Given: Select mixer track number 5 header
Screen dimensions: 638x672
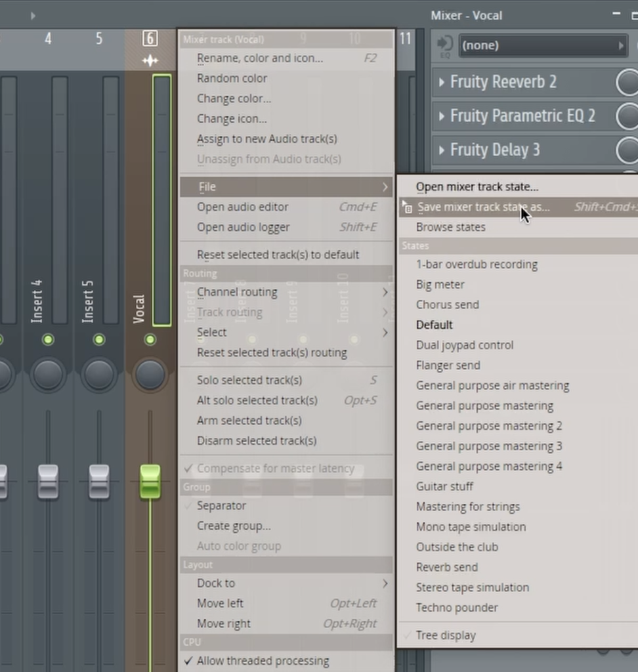Looking at the screenshot, I should (x=99, y=39).
